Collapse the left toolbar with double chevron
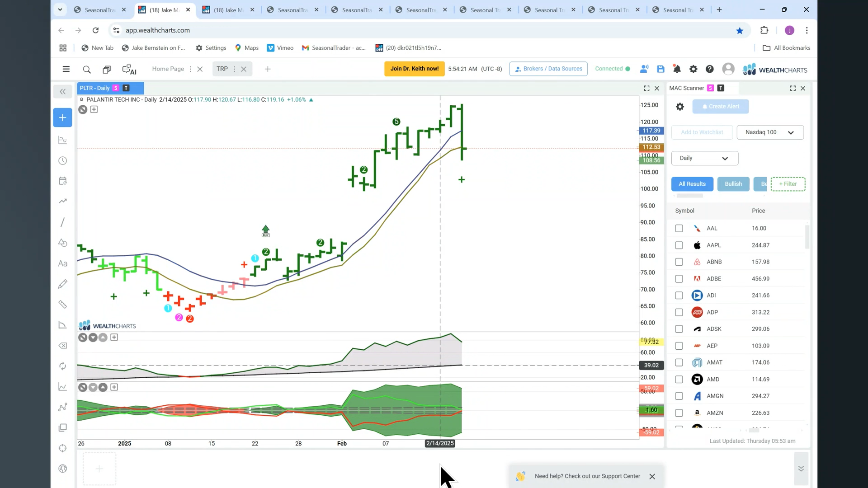 (62, 92)
